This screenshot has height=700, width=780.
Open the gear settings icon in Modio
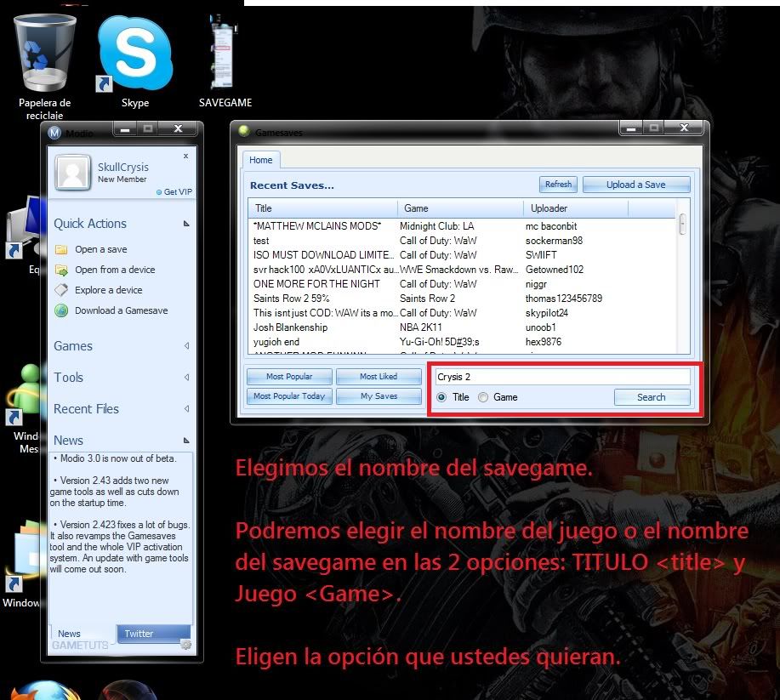pyautogui.click(x=186, y=645)
